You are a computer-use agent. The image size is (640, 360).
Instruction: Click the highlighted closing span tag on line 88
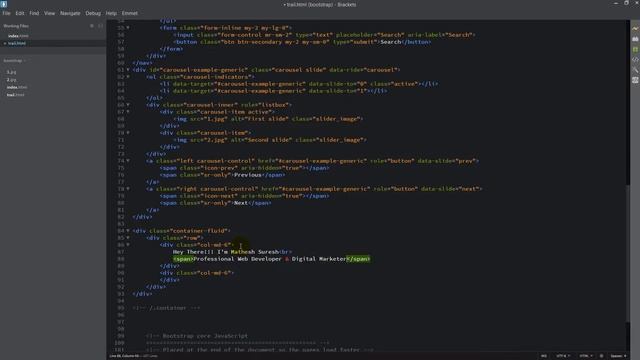[358, 259]
